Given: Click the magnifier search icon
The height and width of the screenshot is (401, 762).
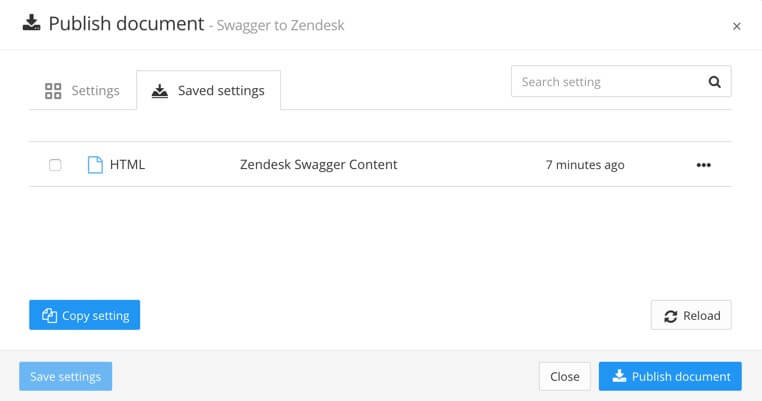Looking at the screenshot, I should tap(714, 82).
